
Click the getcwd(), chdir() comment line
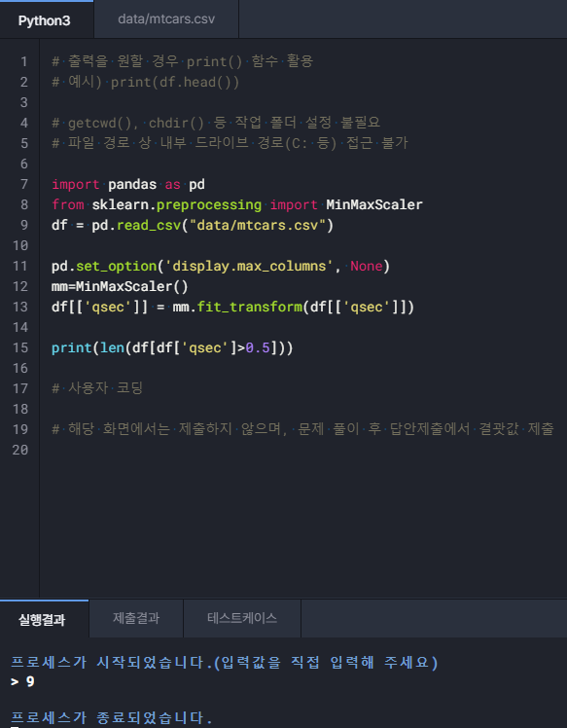216,123
